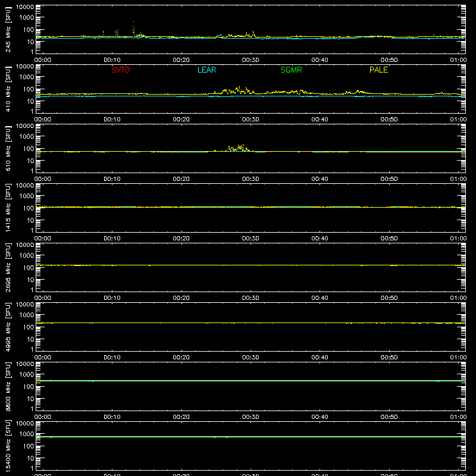This screenshot has width=476, height=476.
Task: Select the 8800 MHz [SFU] axis title
Action: click(x=8, y=386)
